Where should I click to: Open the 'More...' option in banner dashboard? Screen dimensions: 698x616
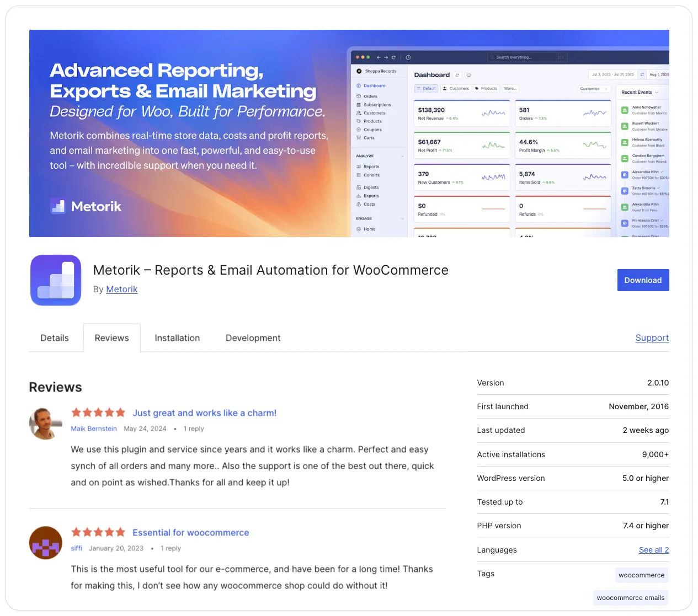tap(510, 88)
